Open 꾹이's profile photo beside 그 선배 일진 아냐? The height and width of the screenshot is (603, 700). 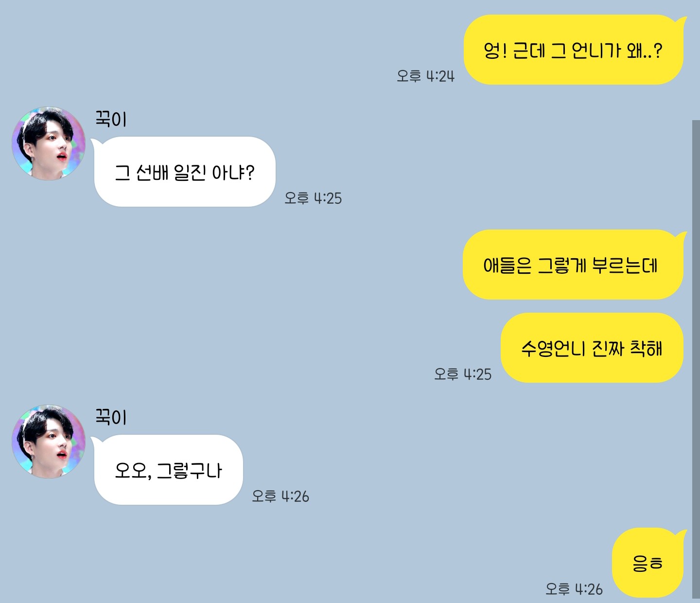click(49, 143)
